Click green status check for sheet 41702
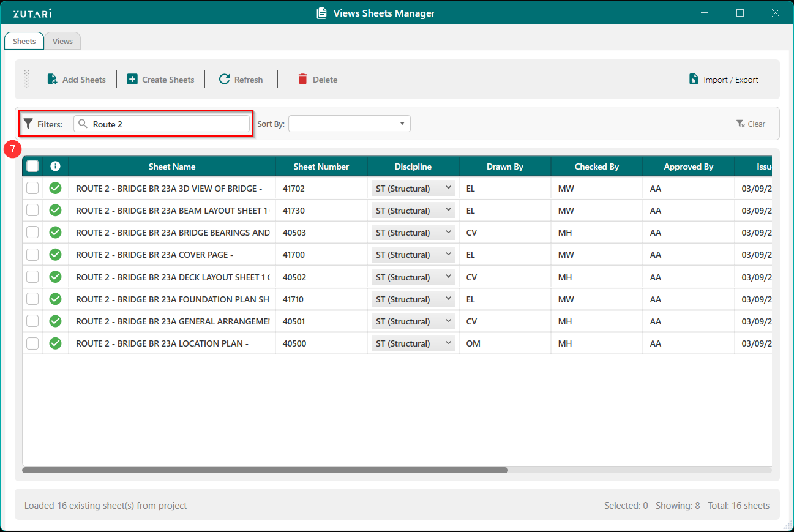Screen dimensions: 794x532 [x=55, y=188]
